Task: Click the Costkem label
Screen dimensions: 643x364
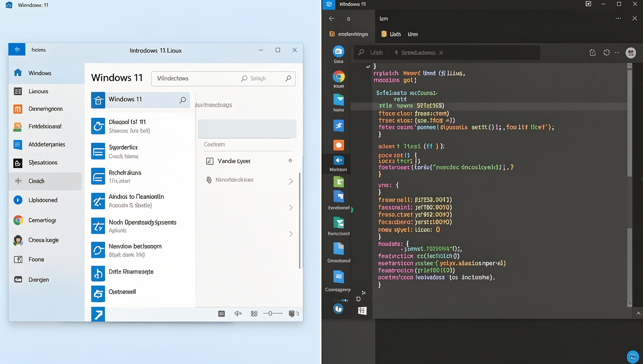Action: (x=214, y=144)
